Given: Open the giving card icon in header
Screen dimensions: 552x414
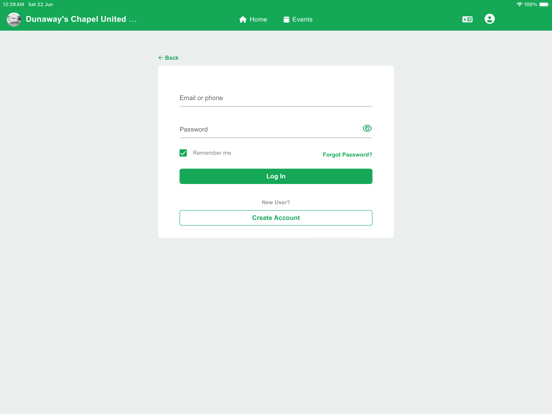Looking at the screenshot, I should 467,19.
